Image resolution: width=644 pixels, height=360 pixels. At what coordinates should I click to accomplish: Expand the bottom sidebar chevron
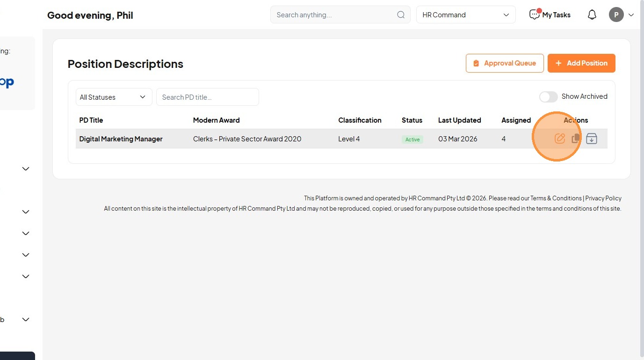coord(26,320)
